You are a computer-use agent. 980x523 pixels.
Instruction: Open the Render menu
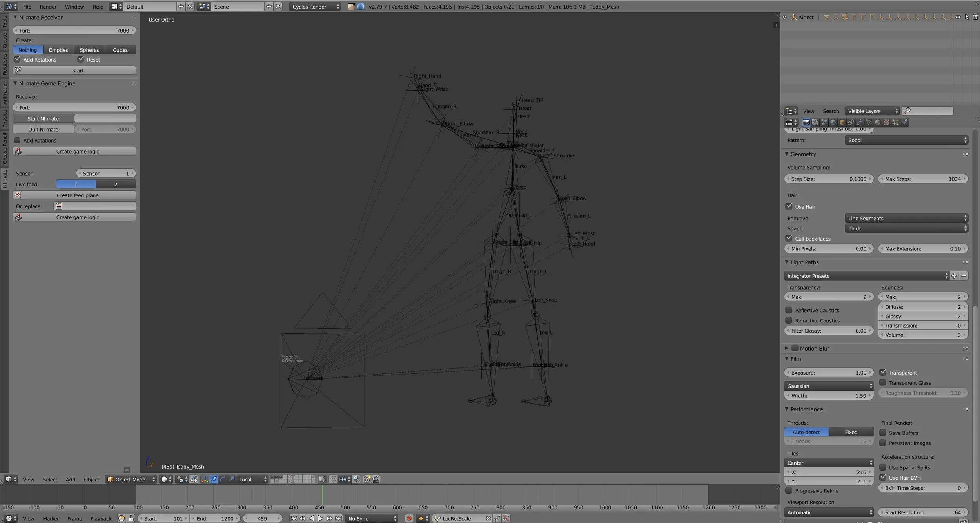click(48, 7)
